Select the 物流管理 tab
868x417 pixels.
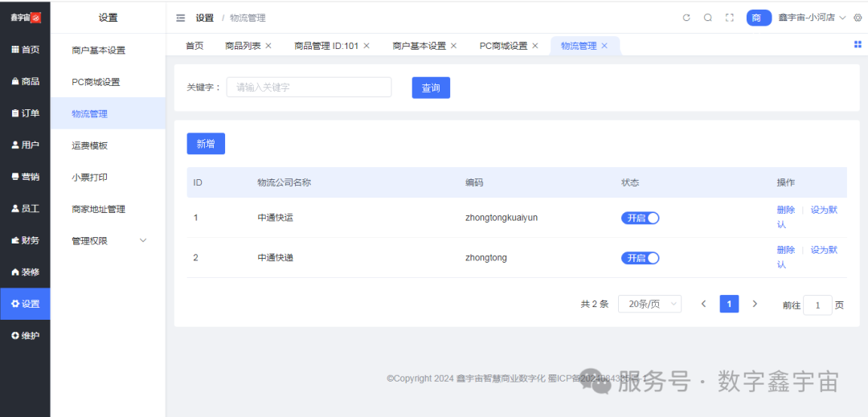[579, 46]
